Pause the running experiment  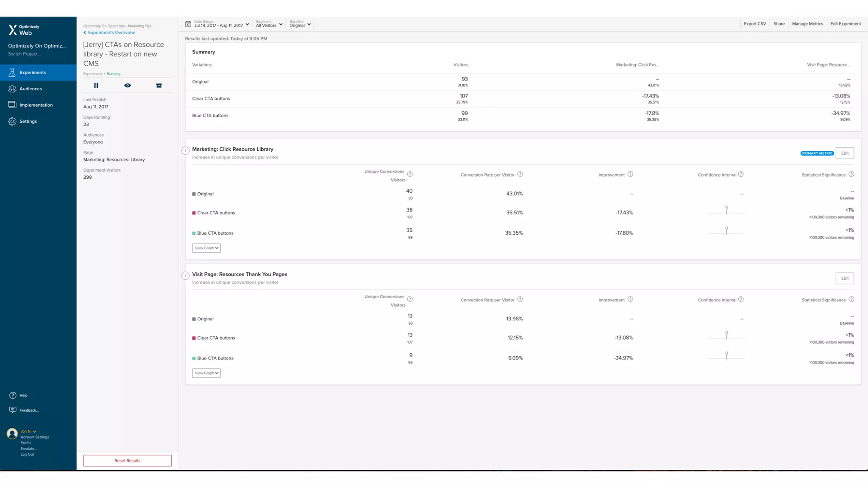(x=96, y=86)
